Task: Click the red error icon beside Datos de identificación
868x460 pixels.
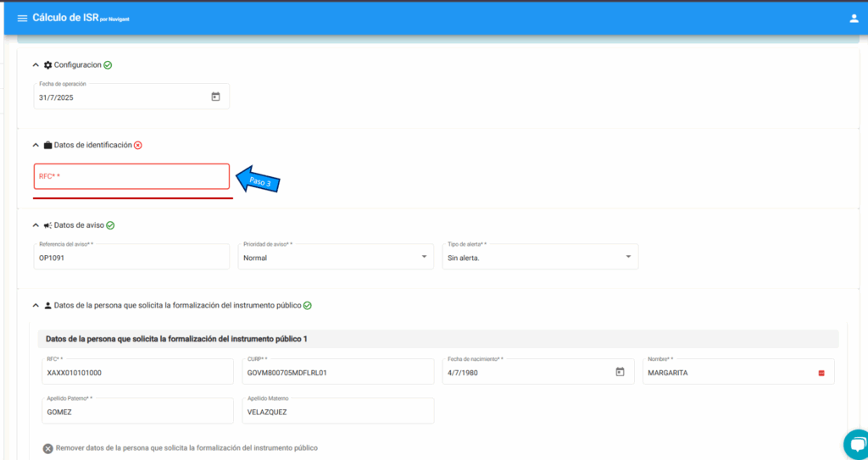Action: (138, 145)
